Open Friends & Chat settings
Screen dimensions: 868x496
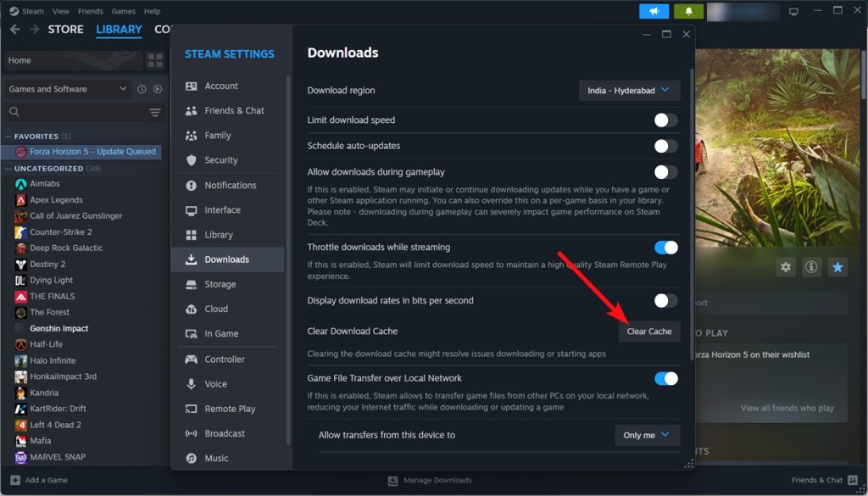pos(234,111)
